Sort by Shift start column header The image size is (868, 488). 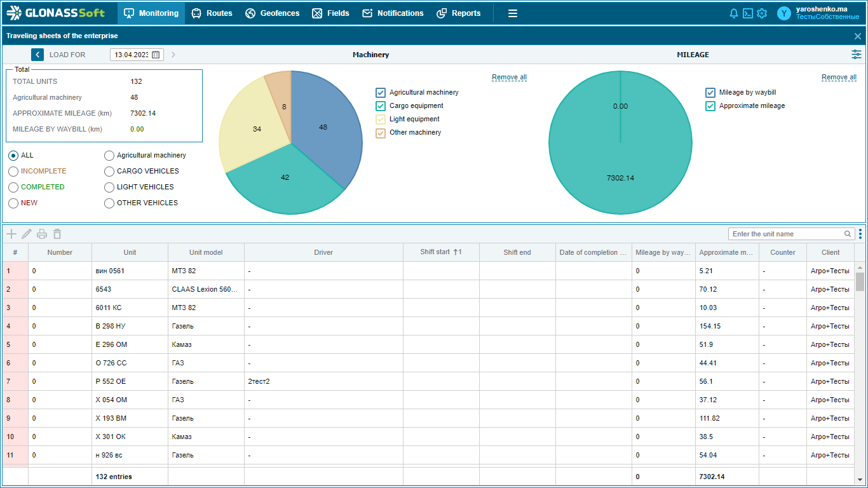[x=441, y=252]
